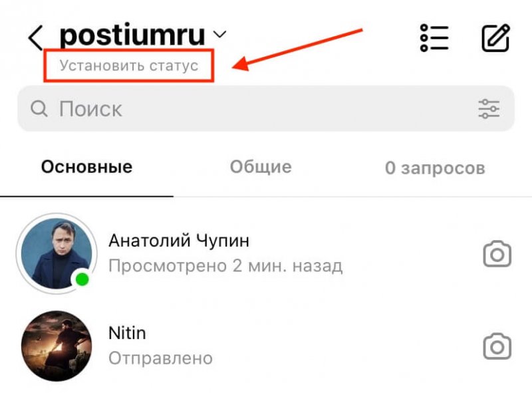The image size is (532, 393).
Task: Switch to the Основные tab
Action: click(x=87, y=167)
